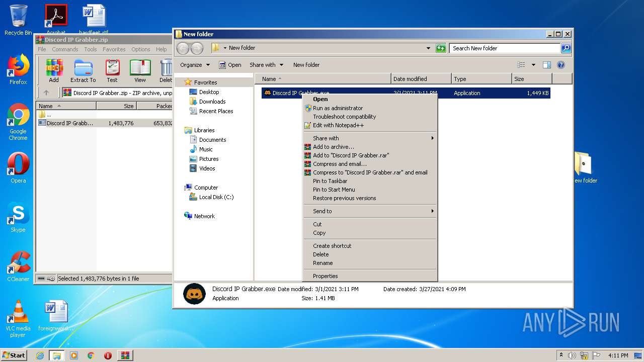Image resolution: width=644 pixels, height=362 pixels.
Task: Click the Chrome taskbar icon
Action: [91, 355]
